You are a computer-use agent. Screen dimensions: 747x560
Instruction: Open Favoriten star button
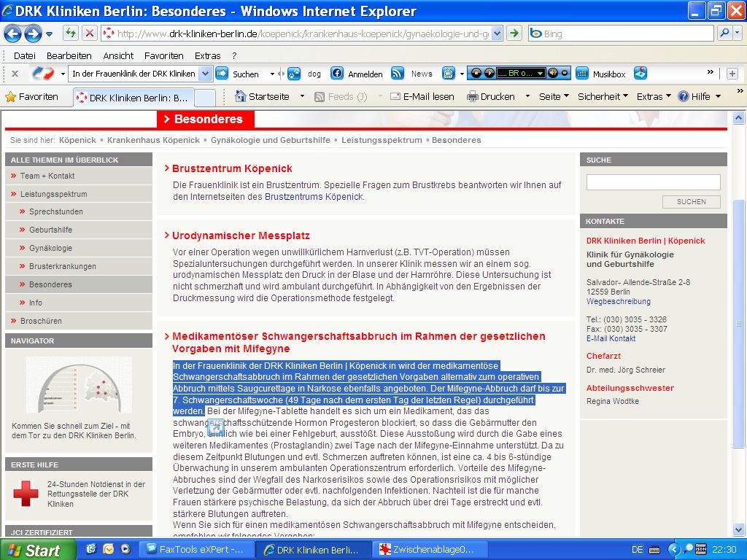pyautogui.click(x=31, y=97)
